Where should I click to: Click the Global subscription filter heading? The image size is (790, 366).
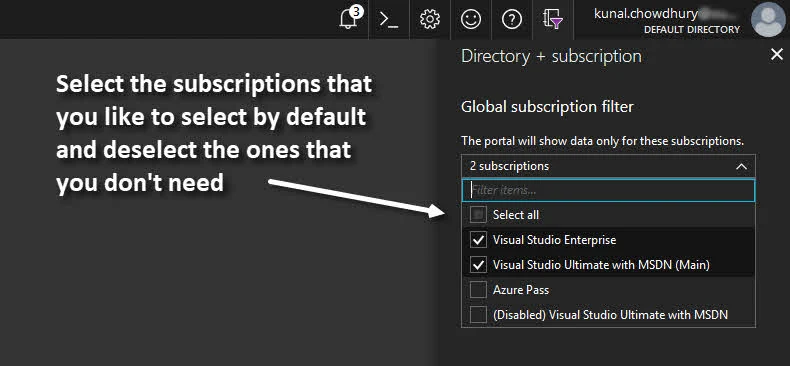click(547, 107)
